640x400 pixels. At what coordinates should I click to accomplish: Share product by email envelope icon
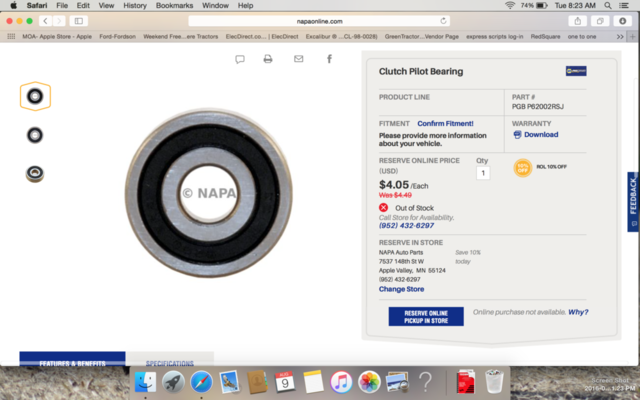[x=298, y=59]
